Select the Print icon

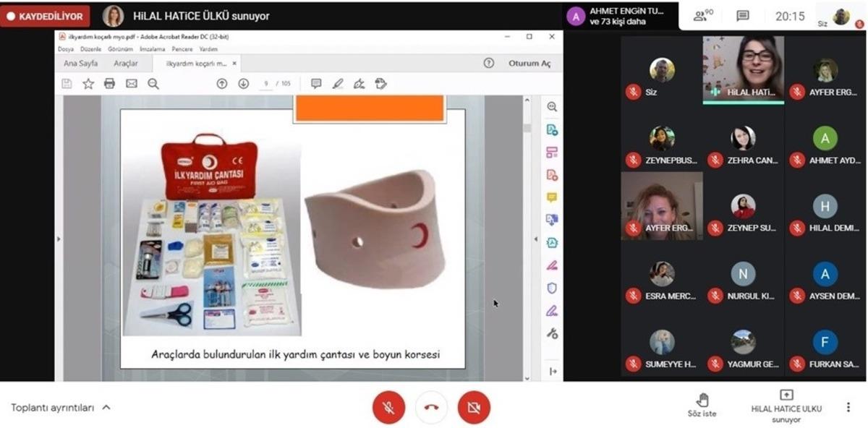click(109, 83)
